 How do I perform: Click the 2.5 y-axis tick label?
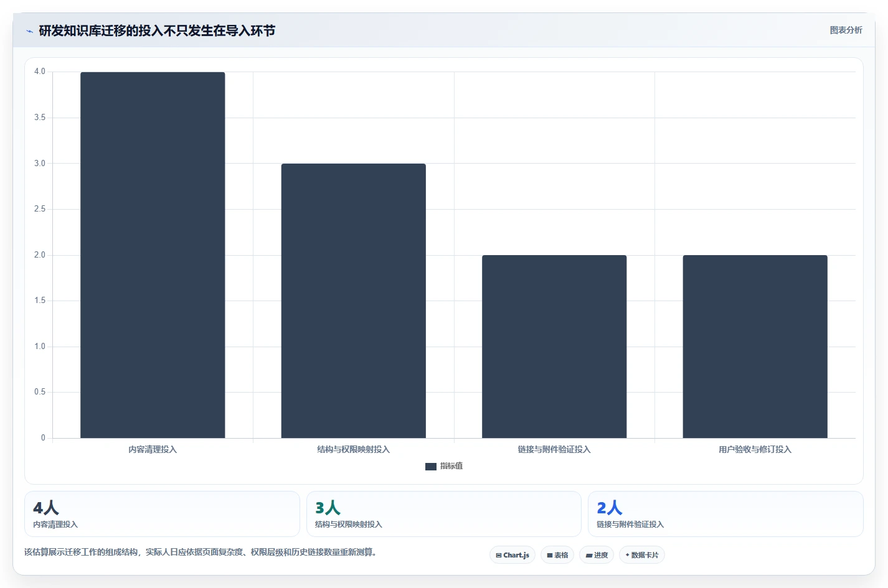coord(40,209)
